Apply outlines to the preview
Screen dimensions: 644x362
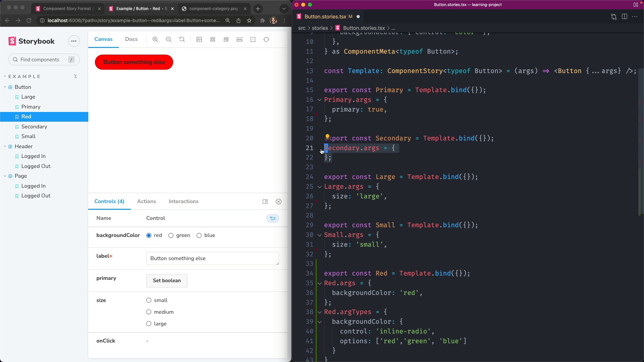point(253,40)
